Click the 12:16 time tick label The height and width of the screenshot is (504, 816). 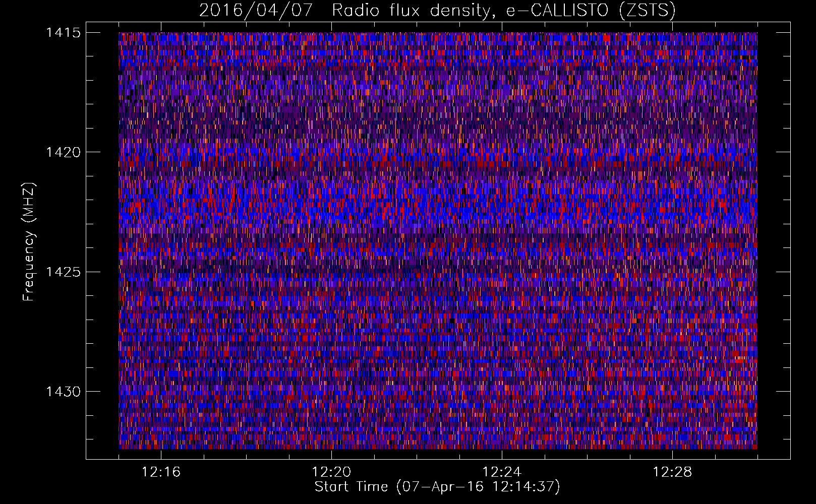[x=161, y=472]
